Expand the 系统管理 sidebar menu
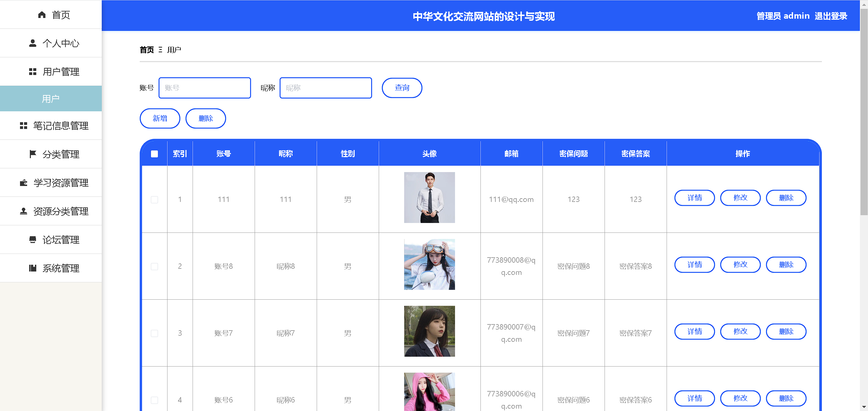The width and height of the screenshot is (868, 411). (x=61, y=268)
